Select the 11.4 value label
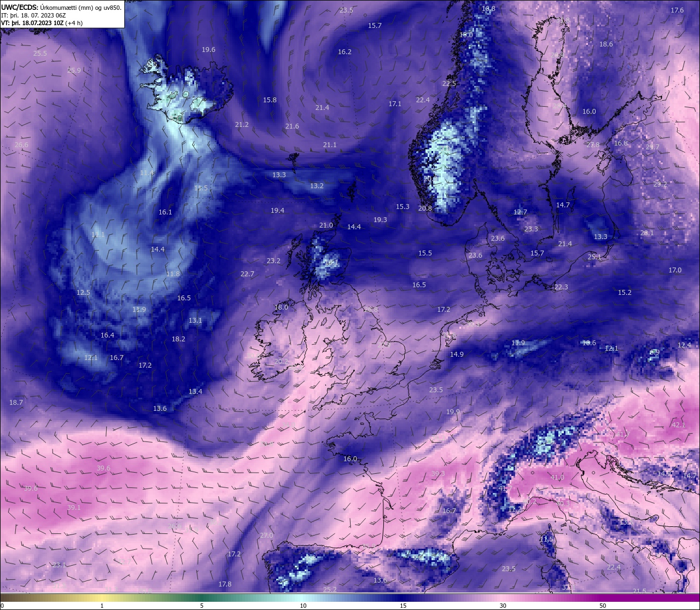Screen dimensions: 700x610 [147, 173]
